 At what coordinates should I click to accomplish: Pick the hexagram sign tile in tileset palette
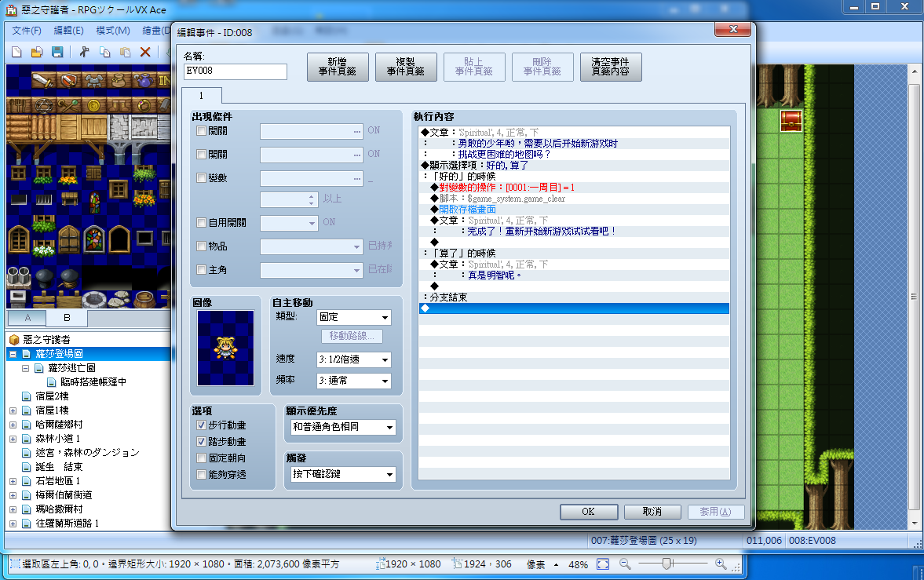pyautogui.click(x=44, y=105)
